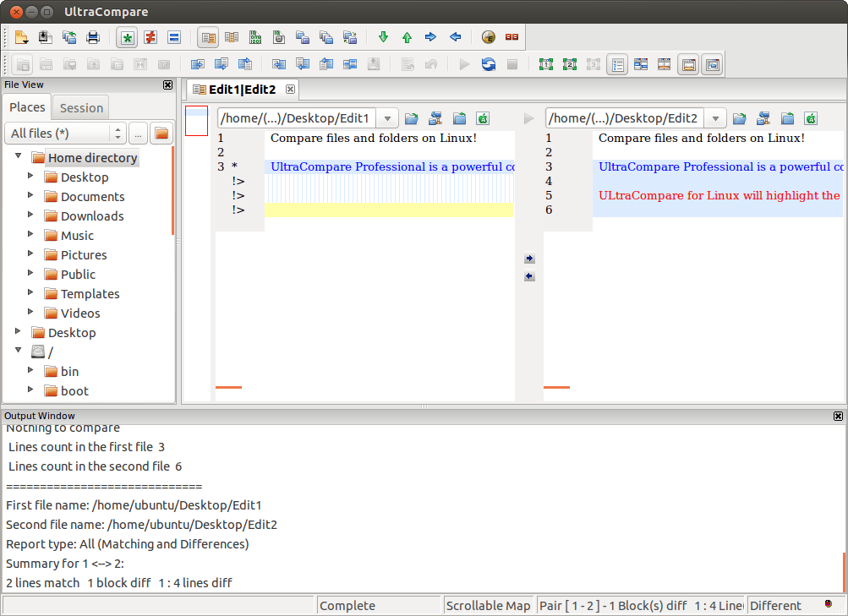Click 'Scrollable Map' in status bar
Viewport: 848px width, 616px height.
[x=489, y=606]
